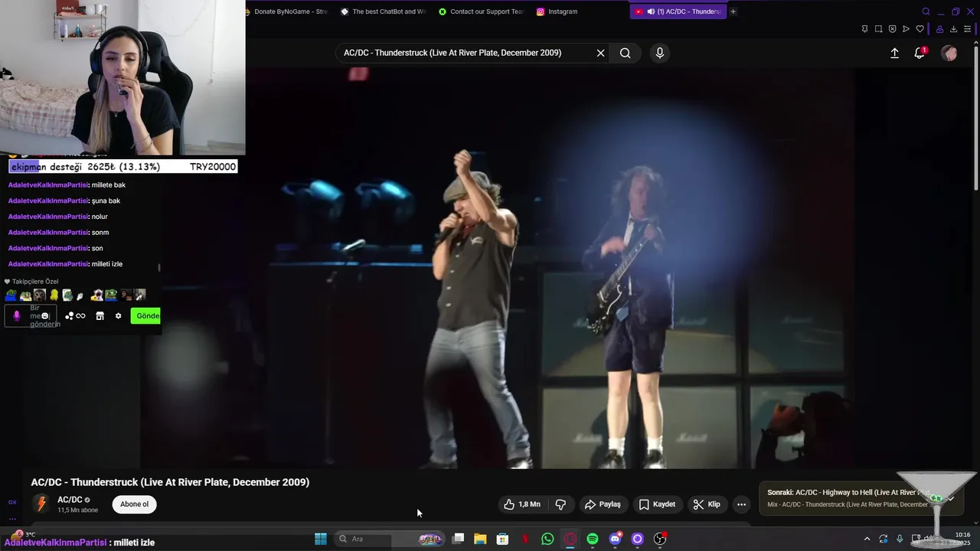Click the Paylaş share button
Viewport: 980px width, 551px height.
603,504
